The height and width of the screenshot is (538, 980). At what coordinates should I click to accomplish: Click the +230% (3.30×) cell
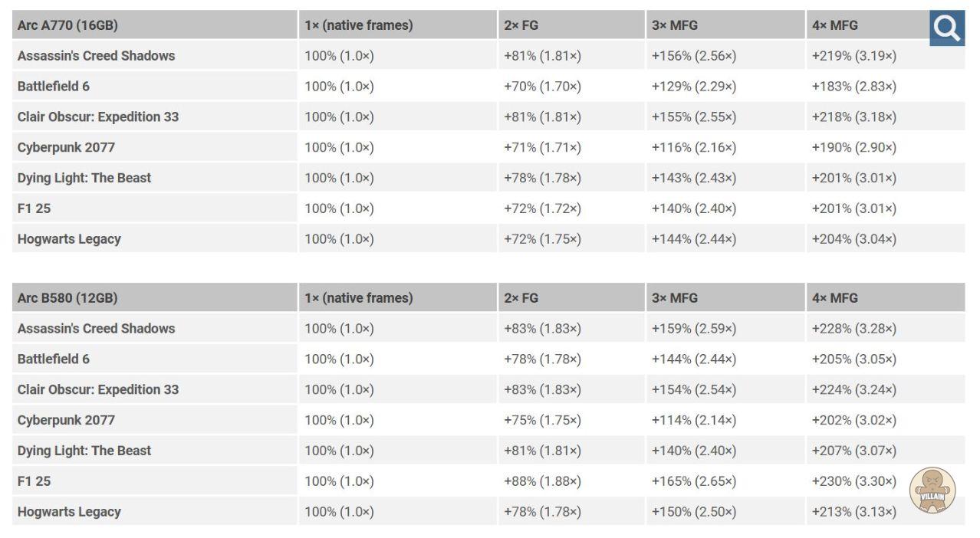(x=853, y=481)
